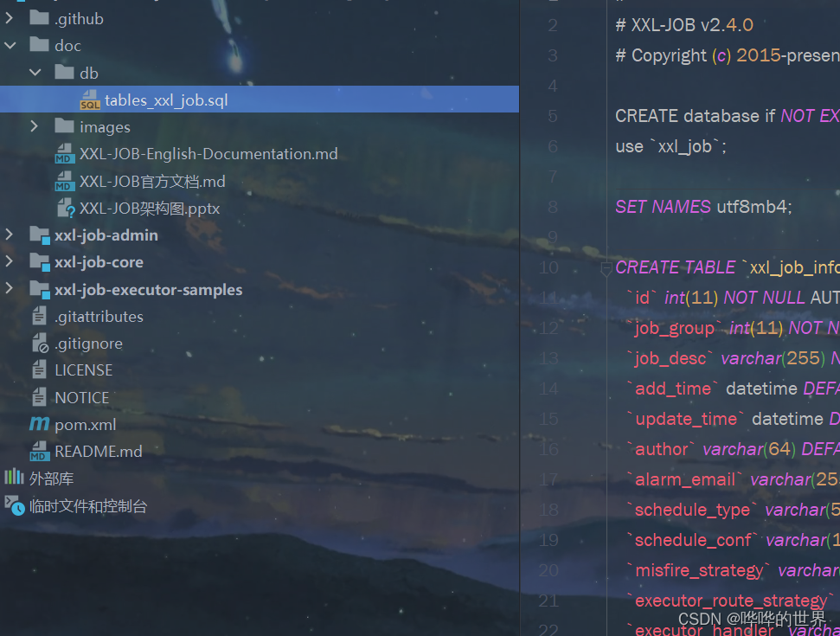The width and height of the screenshot is (840, 636).
Task: Select the doc folder label
Action: tap(67, 46)
